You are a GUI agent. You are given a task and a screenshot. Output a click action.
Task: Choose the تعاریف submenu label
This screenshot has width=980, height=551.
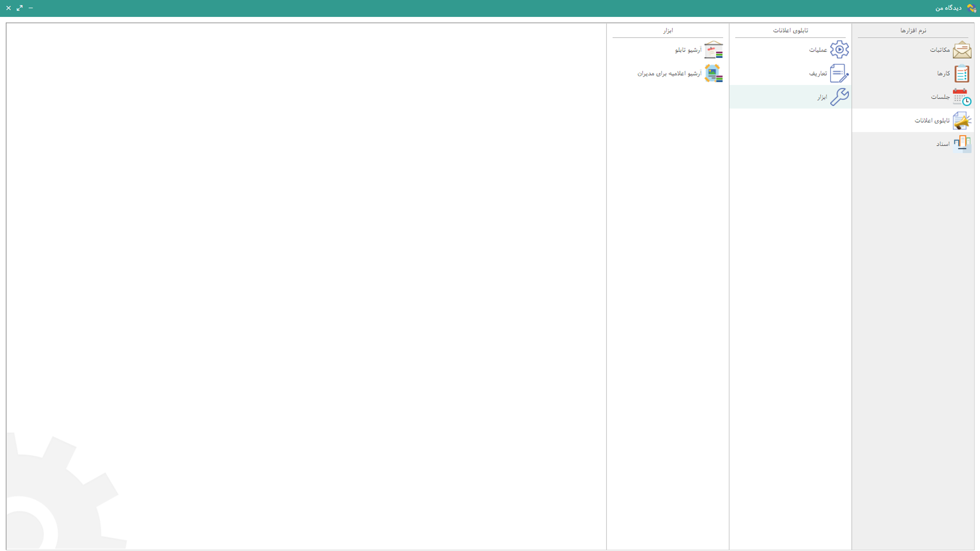[818, 73]
